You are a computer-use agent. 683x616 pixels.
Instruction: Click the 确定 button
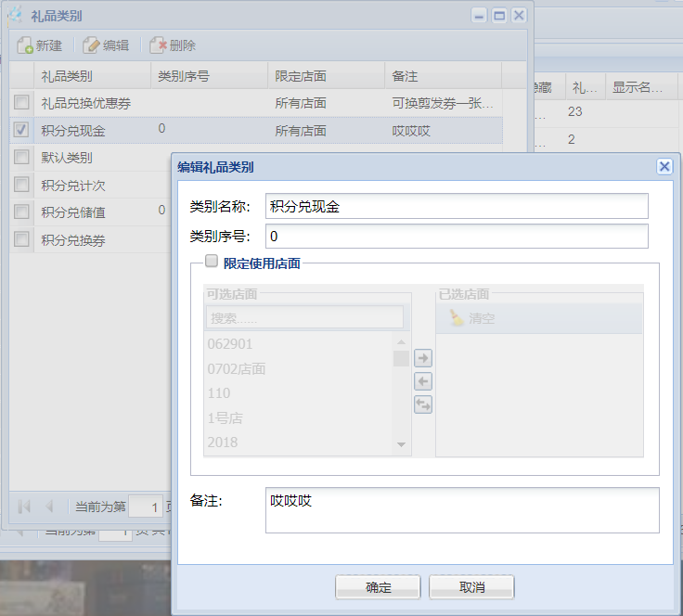tap(378, 587)
